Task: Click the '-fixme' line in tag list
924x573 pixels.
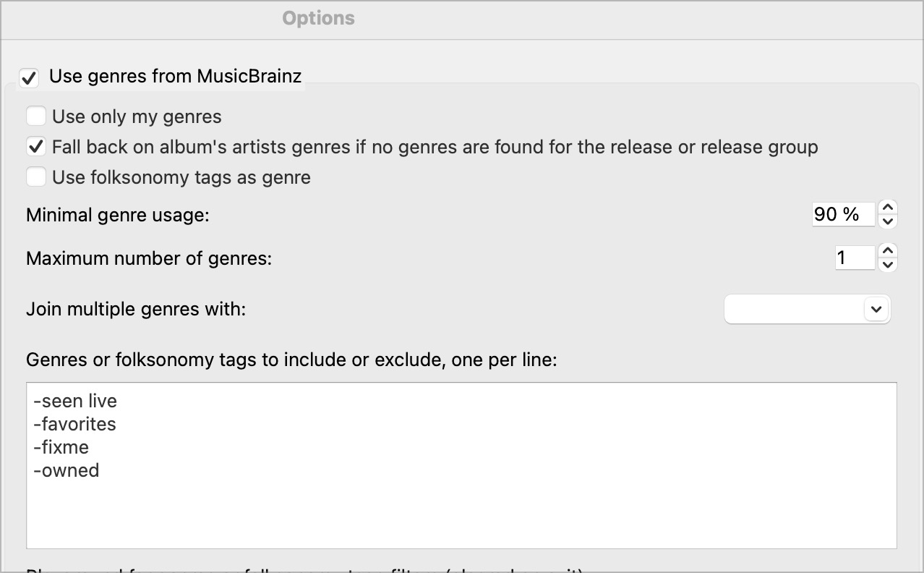Action: [61, 447]
